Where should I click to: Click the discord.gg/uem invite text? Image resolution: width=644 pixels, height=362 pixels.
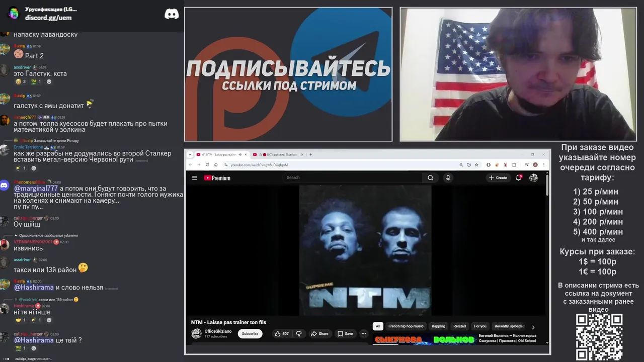48,18
